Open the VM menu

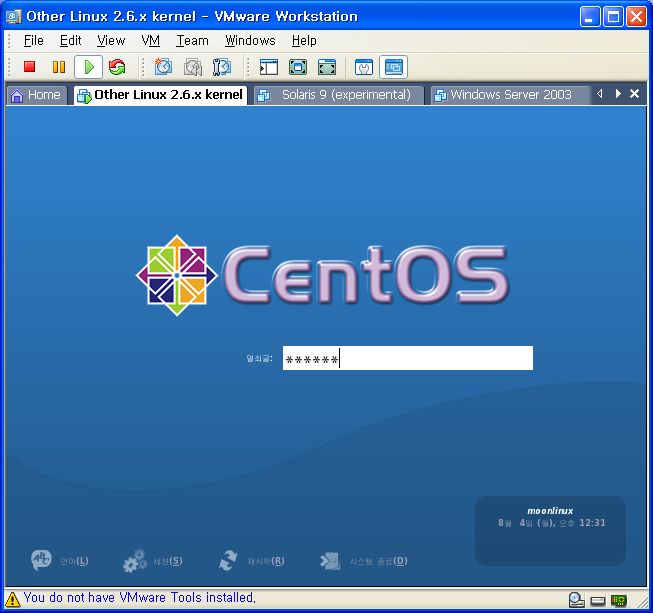[x=150, y=41]
